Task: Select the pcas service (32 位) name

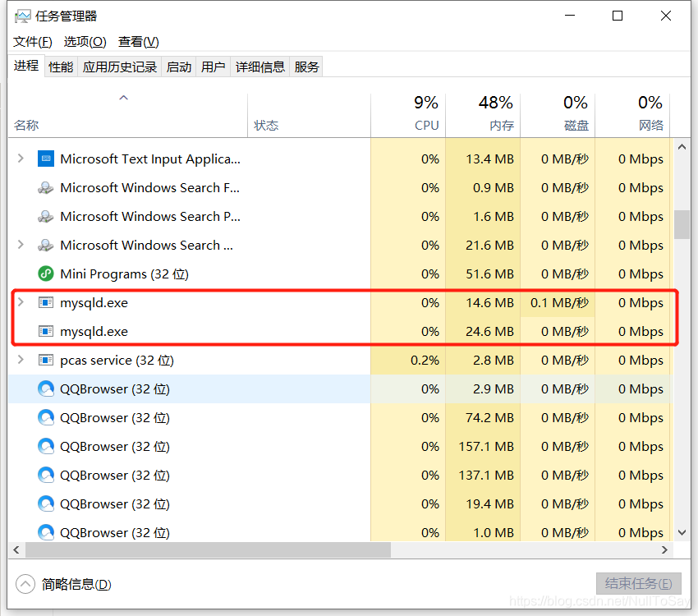Action: pos(117,360)
